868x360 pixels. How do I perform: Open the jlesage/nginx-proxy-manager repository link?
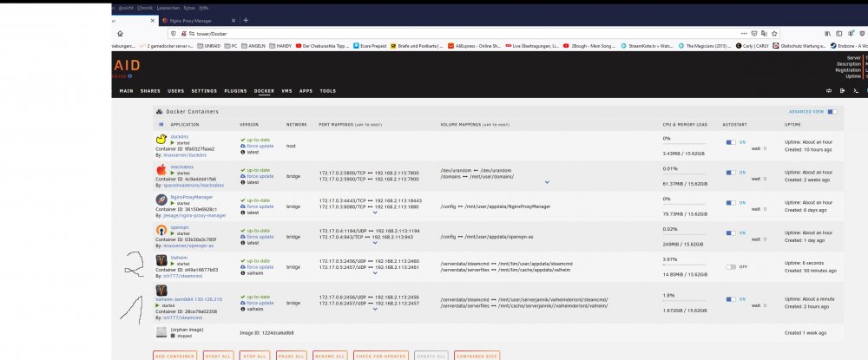tap(194, 215)
